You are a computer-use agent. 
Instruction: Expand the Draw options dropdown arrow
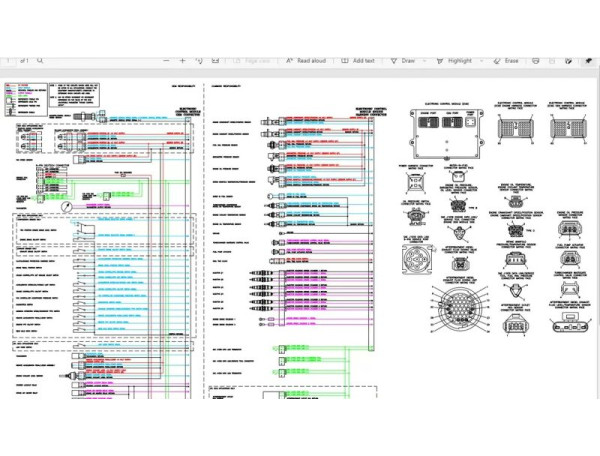[x=424, y=60]
